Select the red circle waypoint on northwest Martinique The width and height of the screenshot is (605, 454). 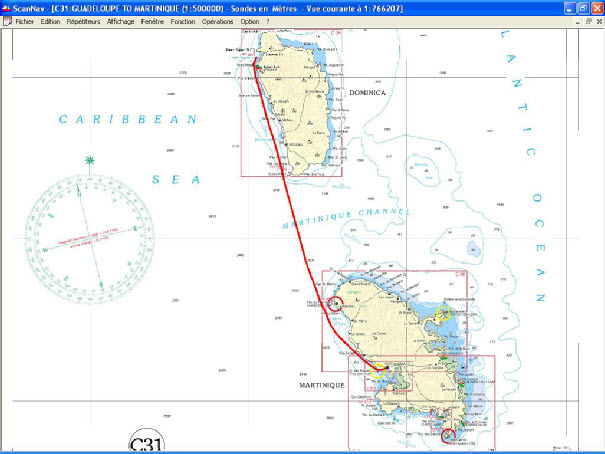click(335, 304)
